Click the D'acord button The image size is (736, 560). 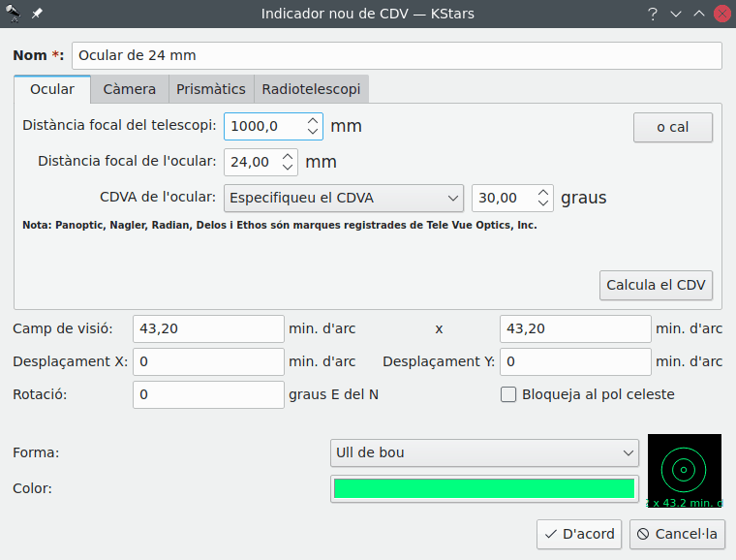(579, 534)
